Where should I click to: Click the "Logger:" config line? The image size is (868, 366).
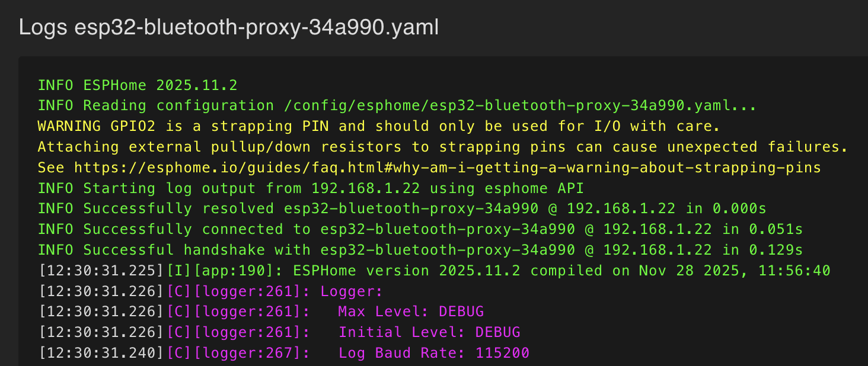[352, 291]
